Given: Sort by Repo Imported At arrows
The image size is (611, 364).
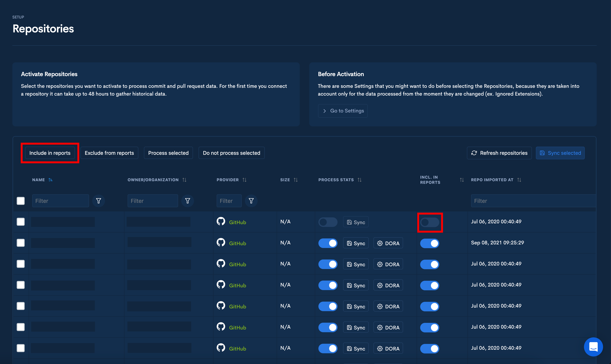Looking at the screenshot, I should 519,180.
